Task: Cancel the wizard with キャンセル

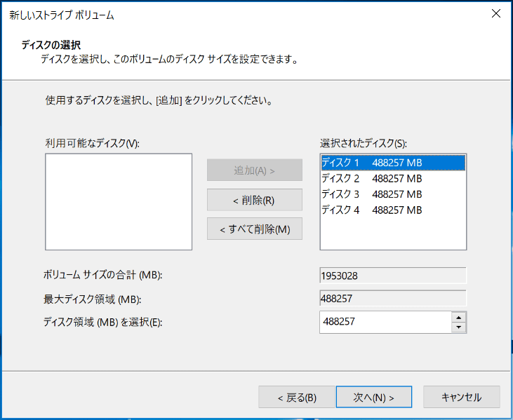Action: pos(461,397)
